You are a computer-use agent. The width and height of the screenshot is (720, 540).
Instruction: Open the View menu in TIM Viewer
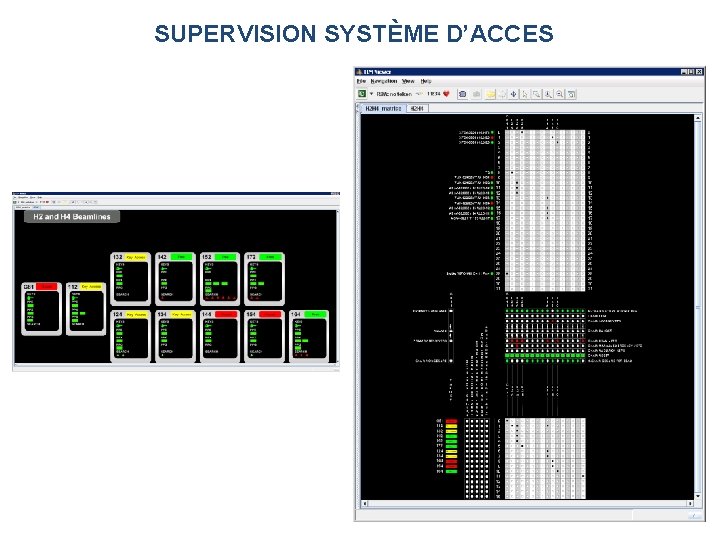(x=408, y=81)
